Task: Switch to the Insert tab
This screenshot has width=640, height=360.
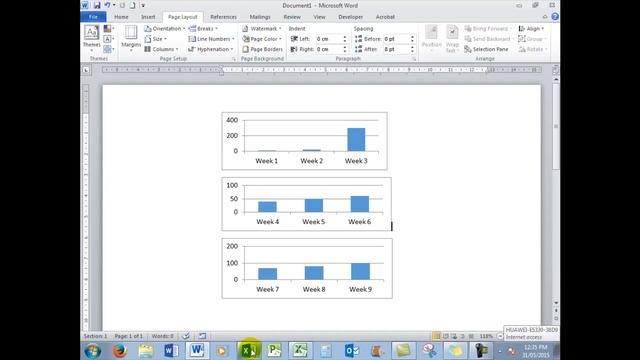Action: pyautogui.click(x=148, y=17)
